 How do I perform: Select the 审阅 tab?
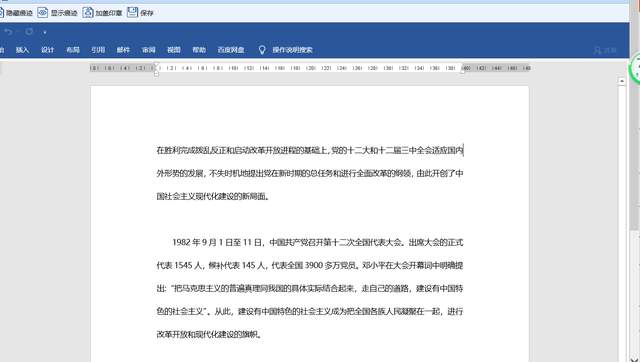click(x=149, y=50)
